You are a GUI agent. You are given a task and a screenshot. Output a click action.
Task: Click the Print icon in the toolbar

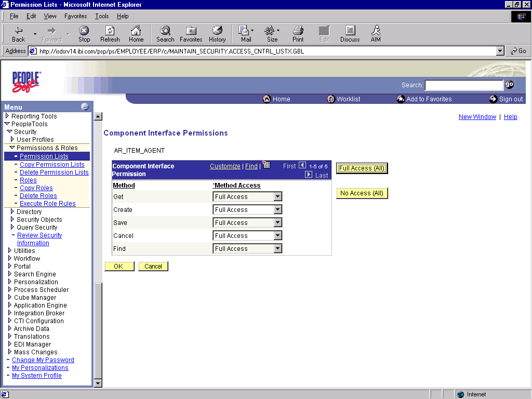(x=298, y=33)
